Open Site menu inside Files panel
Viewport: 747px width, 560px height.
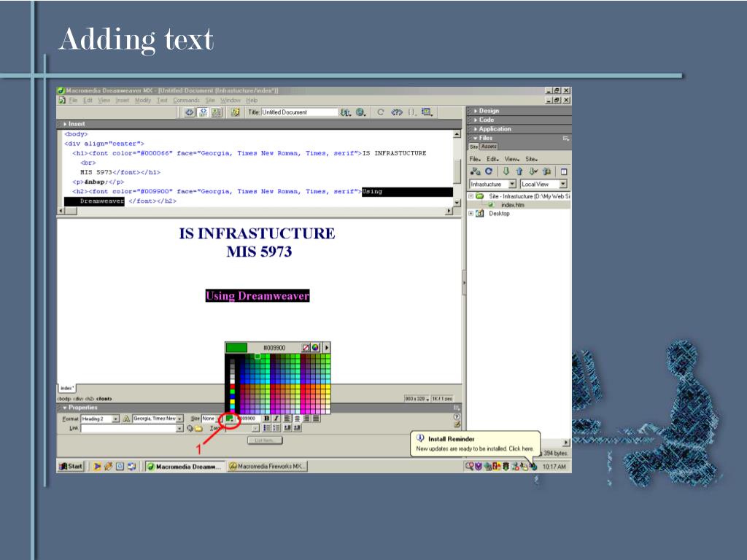(x=531, y=159)
